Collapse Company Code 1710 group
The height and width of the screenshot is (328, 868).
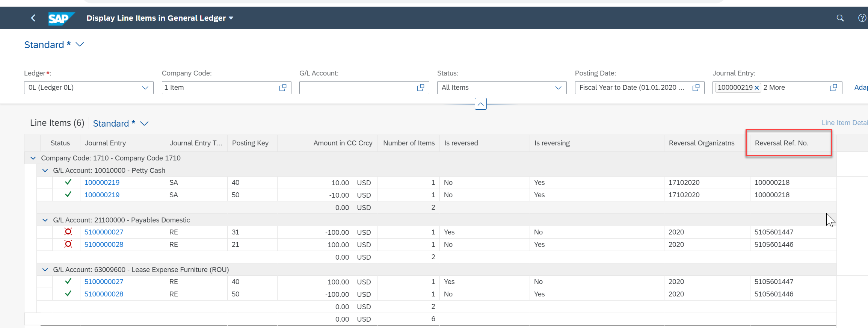pyautogui.click(x=33, y=158)
